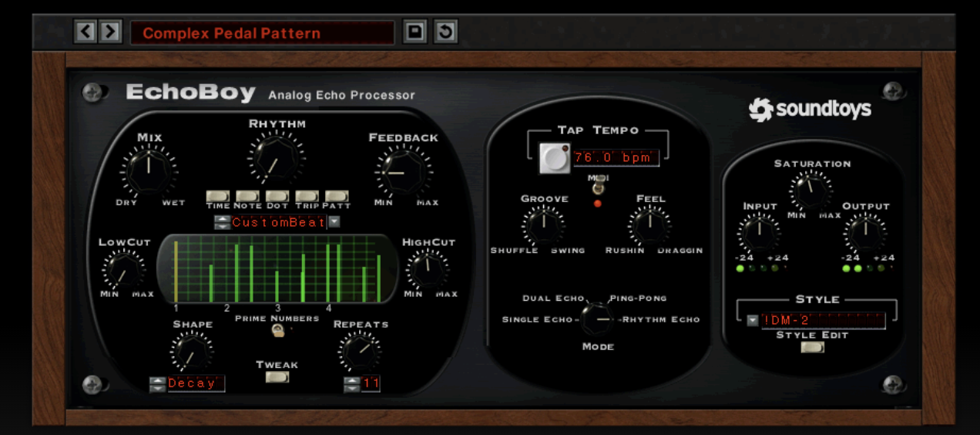Save the current preset via disk icon

(415, 32)
